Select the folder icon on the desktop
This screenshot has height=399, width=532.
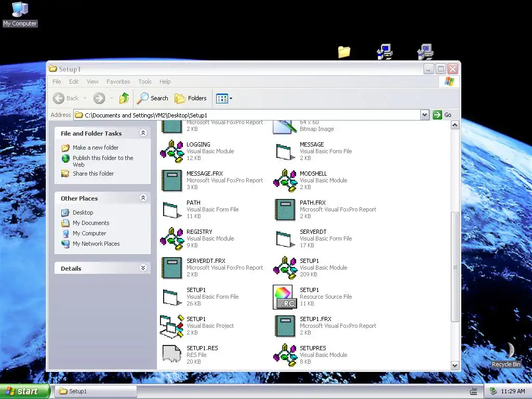click(344, 52)
